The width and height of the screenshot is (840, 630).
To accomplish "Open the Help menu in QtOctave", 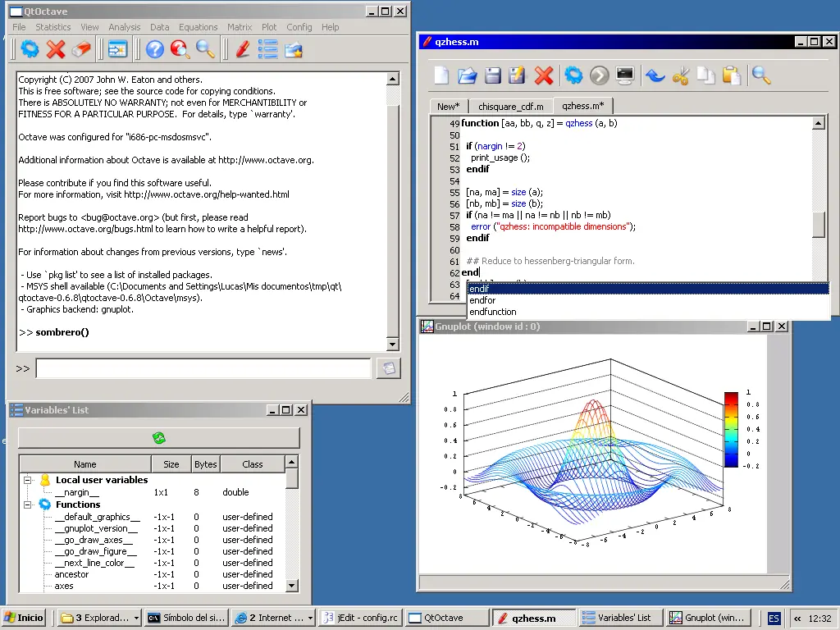I will (330, 27).
